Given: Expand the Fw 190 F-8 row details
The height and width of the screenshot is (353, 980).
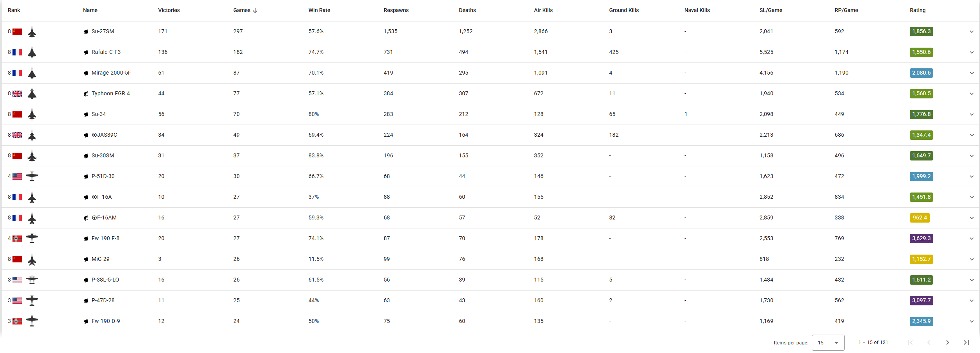Looking at the screenshot, I should click(x=972, y=239).
